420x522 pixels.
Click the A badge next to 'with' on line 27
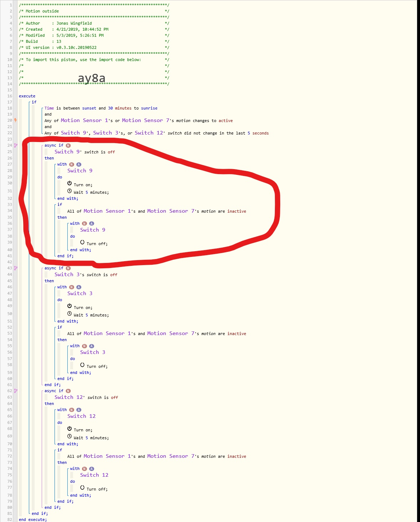pos(79,164)
